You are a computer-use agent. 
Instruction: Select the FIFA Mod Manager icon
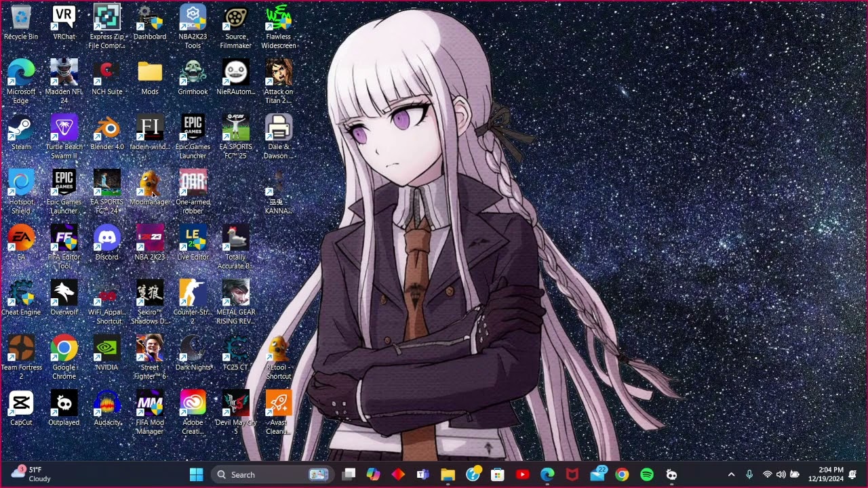coord(150,413)
